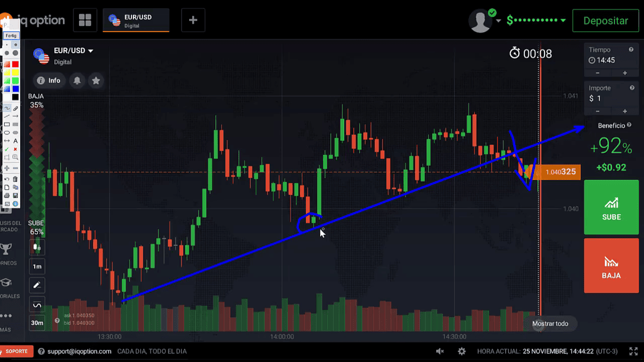Viewport: 644px width, 362px height.
Task: Open the asset grid view icon
Action: point(85,21)
